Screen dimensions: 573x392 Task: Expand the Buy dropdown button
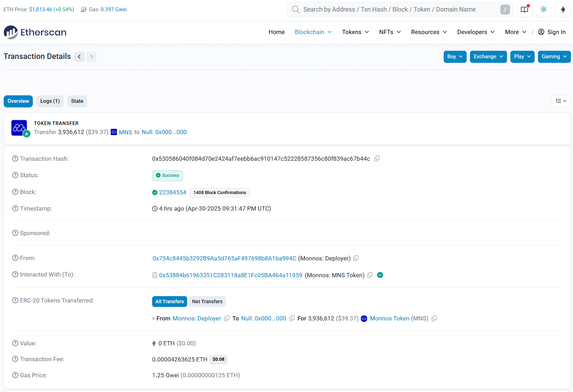pos(455,57)
